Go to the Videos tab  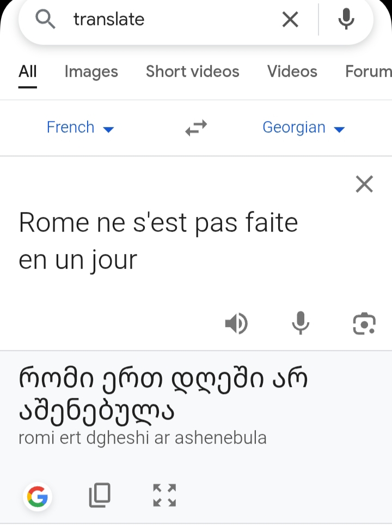tap(292, 71)
